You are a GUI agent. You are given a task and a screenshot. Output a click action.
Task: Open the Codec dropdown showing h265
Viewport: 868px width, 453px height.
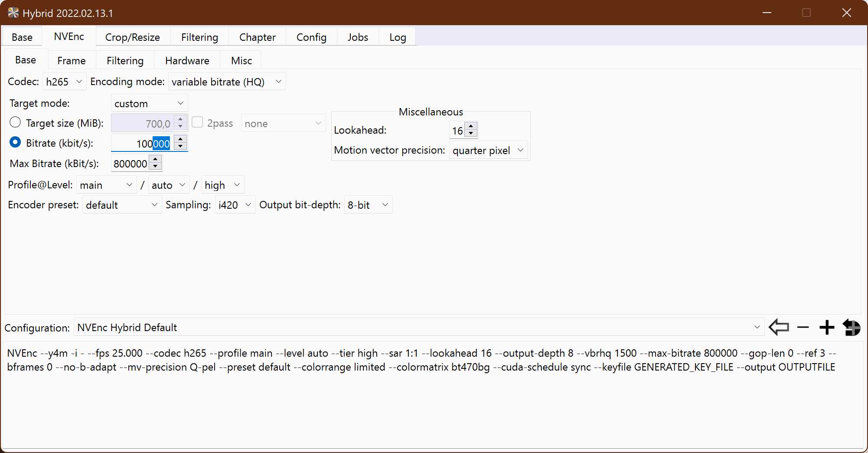tap(64, 82)
